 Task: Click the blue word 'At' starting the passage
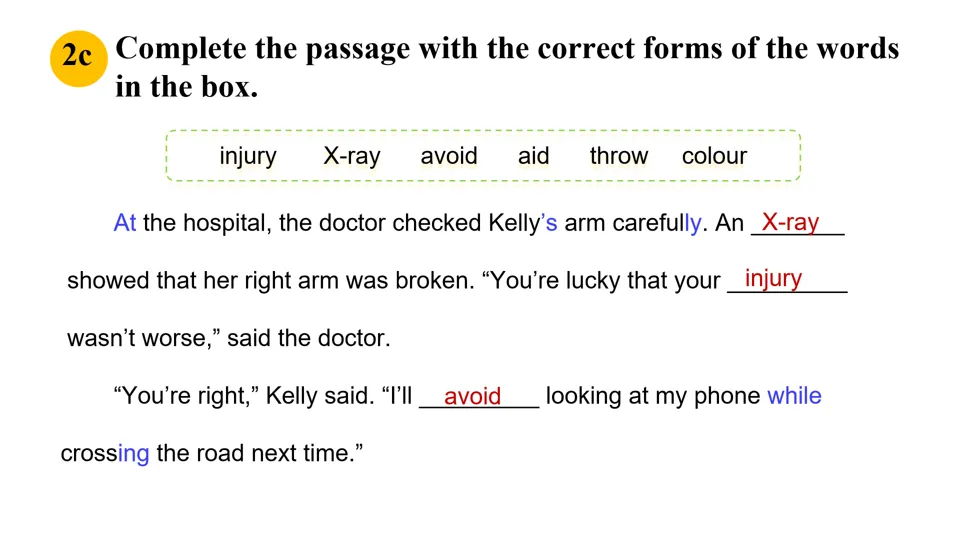(125, 223)
